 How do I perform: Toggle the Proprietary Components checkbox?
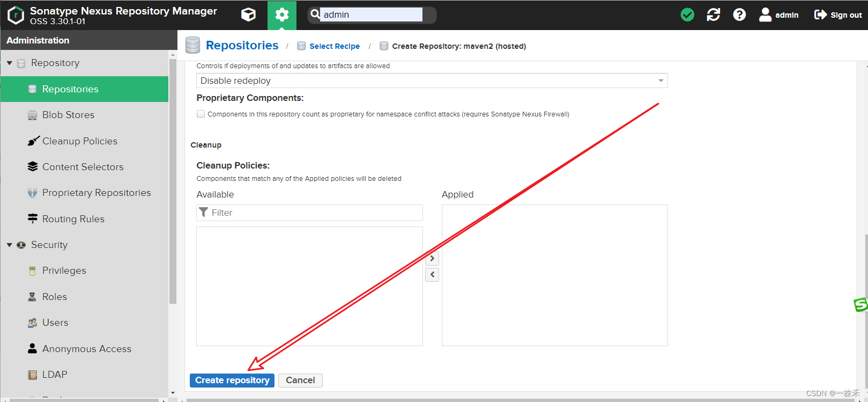(201, 114)
